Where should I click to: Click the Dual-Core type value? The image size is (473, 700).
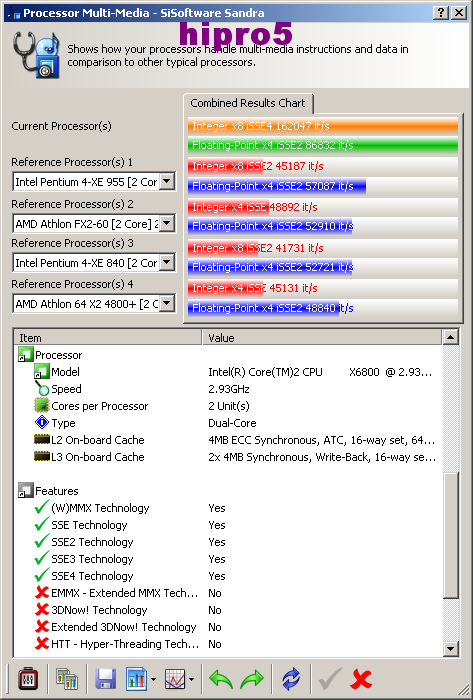coord(232,423)
